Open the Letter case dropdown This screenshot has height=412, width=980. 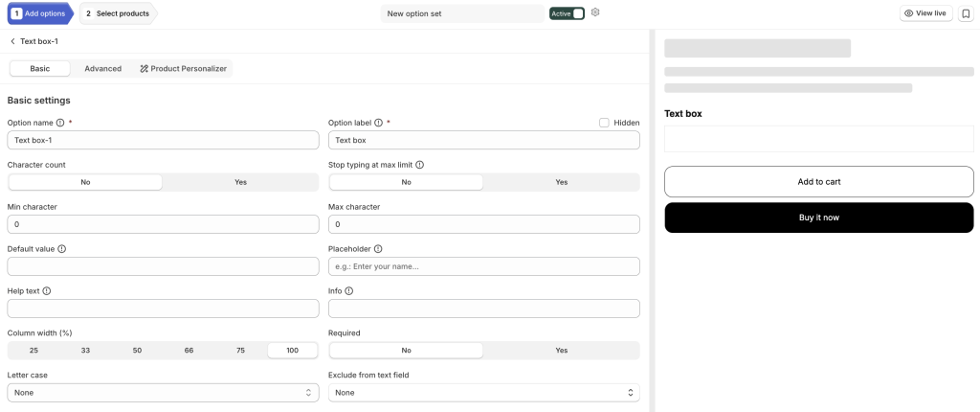163,393
